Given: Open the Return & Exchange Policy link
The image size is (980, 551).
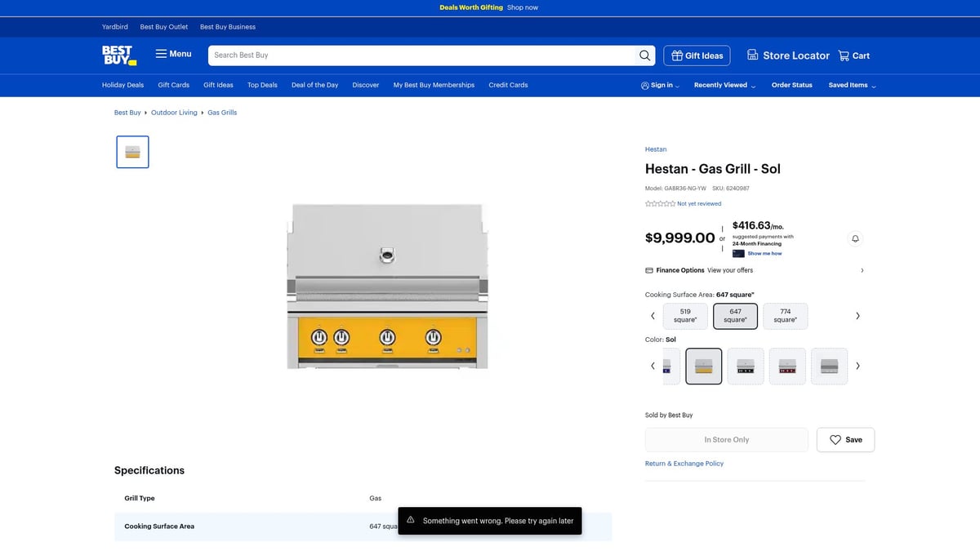Looking at the screenshot, I should tap(684, 464).
